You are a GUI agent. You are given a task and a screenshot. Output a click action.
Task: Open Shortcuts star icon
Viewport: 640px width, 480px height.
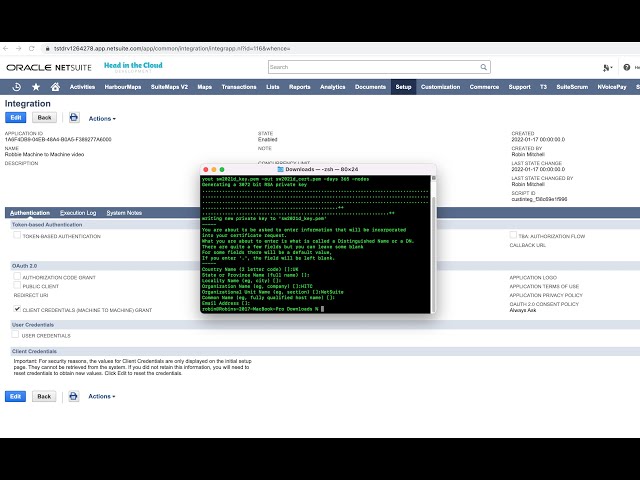pyautogui.click(x=36, y=87)
